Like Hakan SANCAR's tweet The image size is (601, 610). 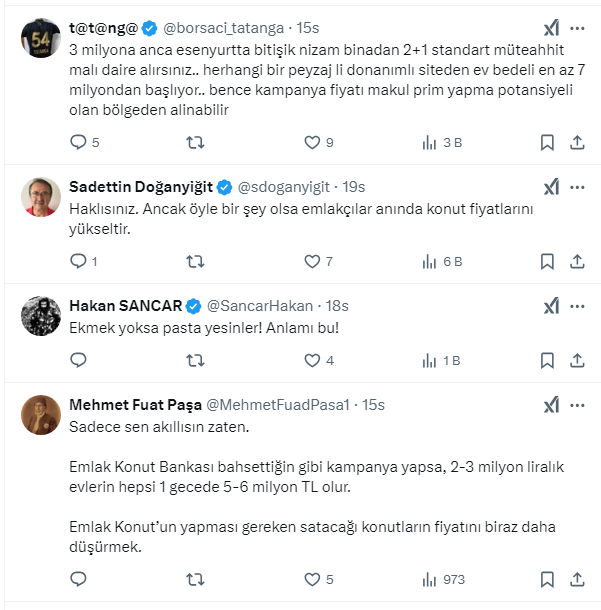point(313,360)
